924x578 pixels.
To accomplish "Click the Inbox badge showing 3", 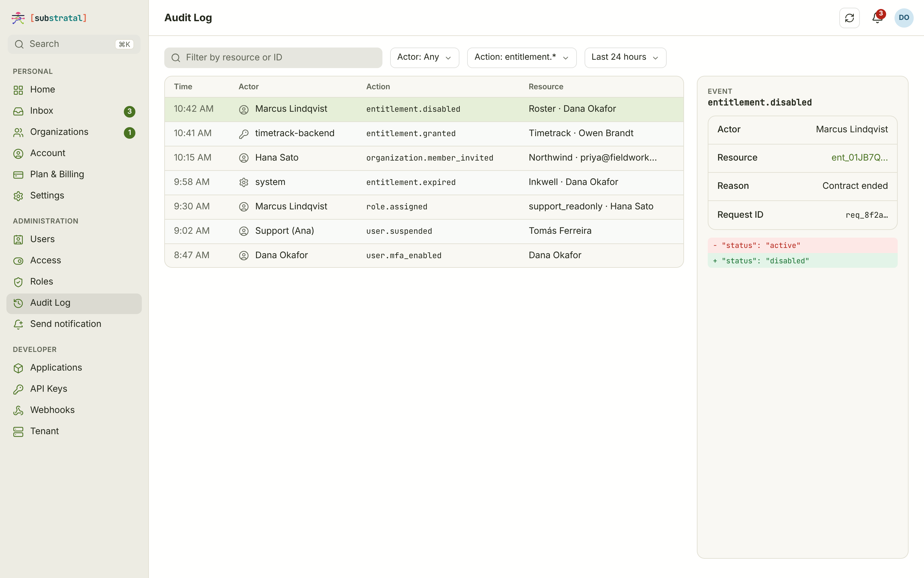I will tap(129, 111).
